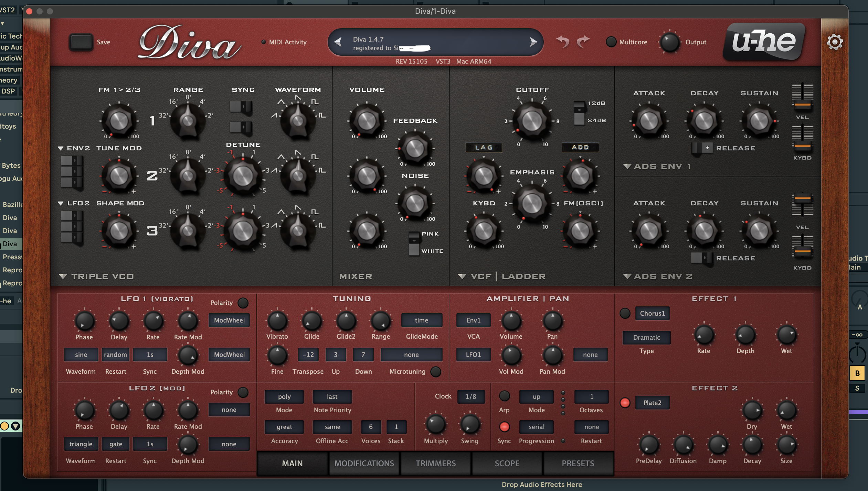Click the filter LAG label button
The width and height of the screenshot is (868, 491).
(484, 147)
